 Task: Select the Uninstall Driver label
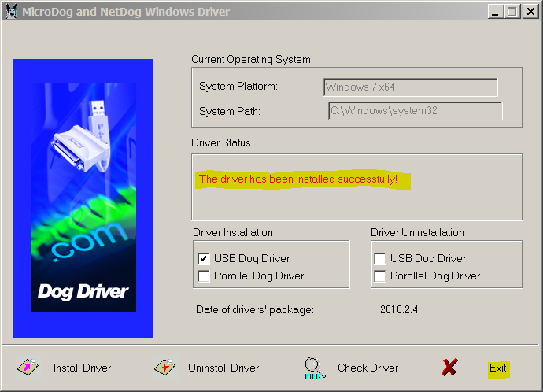(223, 368)
